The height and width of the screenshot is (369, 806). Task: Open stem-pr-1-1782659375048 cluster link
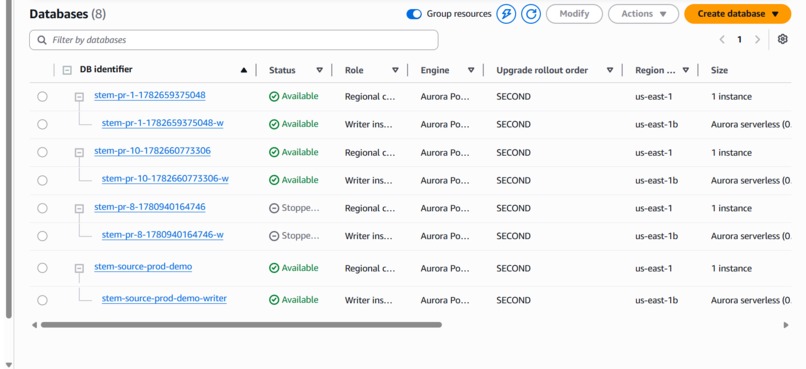coord(150,95)
